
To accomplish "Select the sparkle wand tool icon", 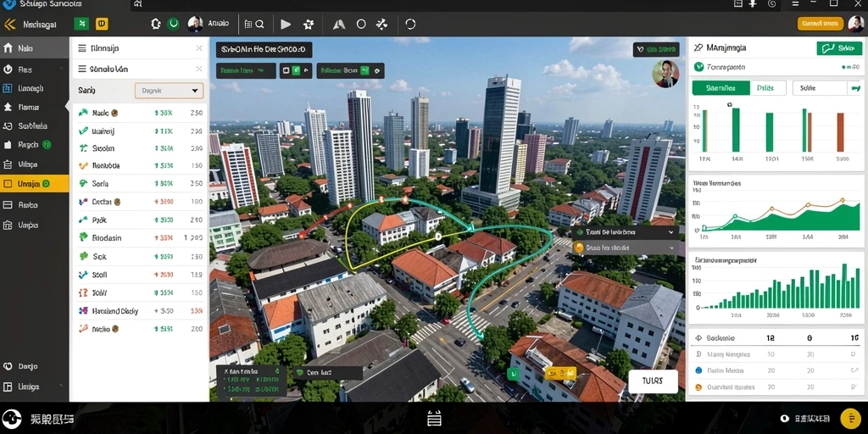I will [x=381, y=25].
